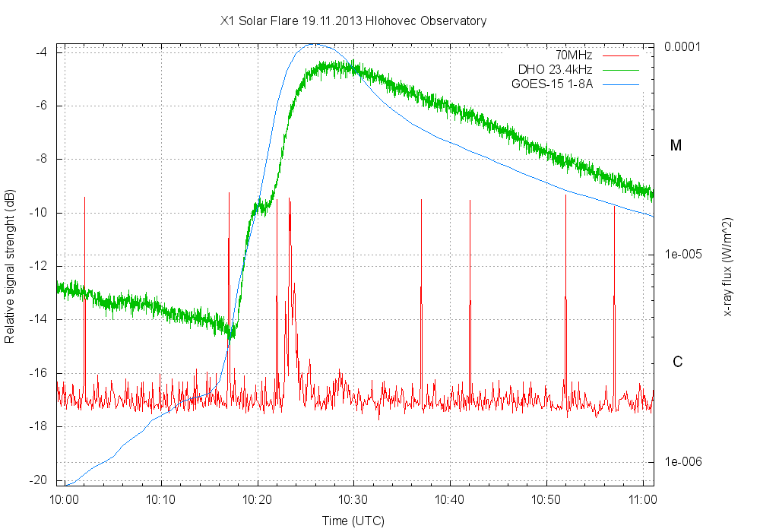This screenshot has width=760, height=532.
Task: Select the GOES-15 1-8A legend label
Action: [x=552, y=84]
